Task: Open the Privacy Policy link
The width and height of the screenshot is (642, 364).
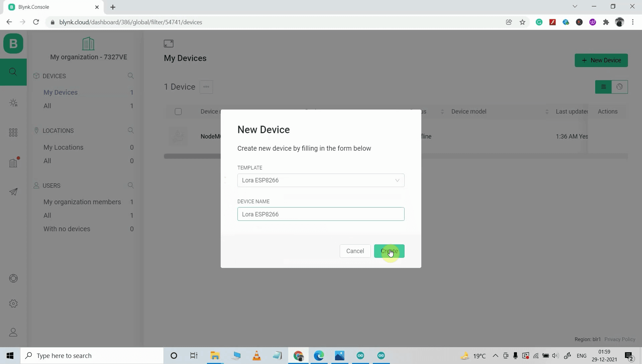Action: click(620, 339)
